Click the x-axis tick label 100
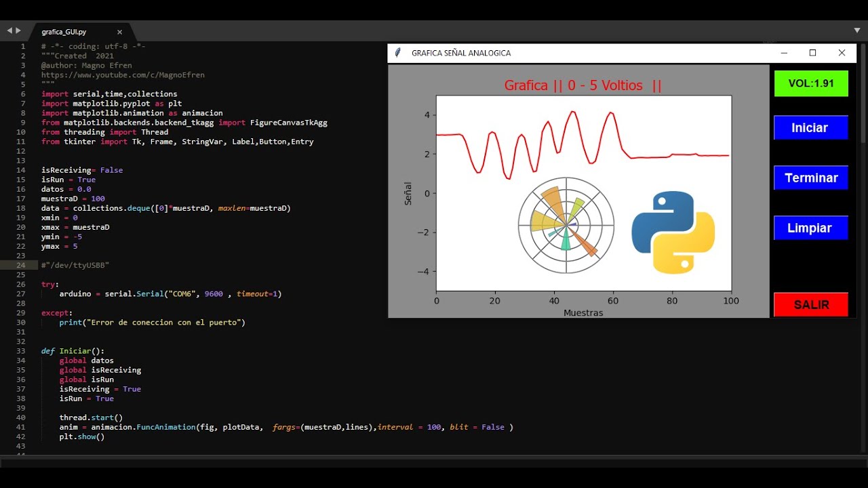 (x=731, y=301)
